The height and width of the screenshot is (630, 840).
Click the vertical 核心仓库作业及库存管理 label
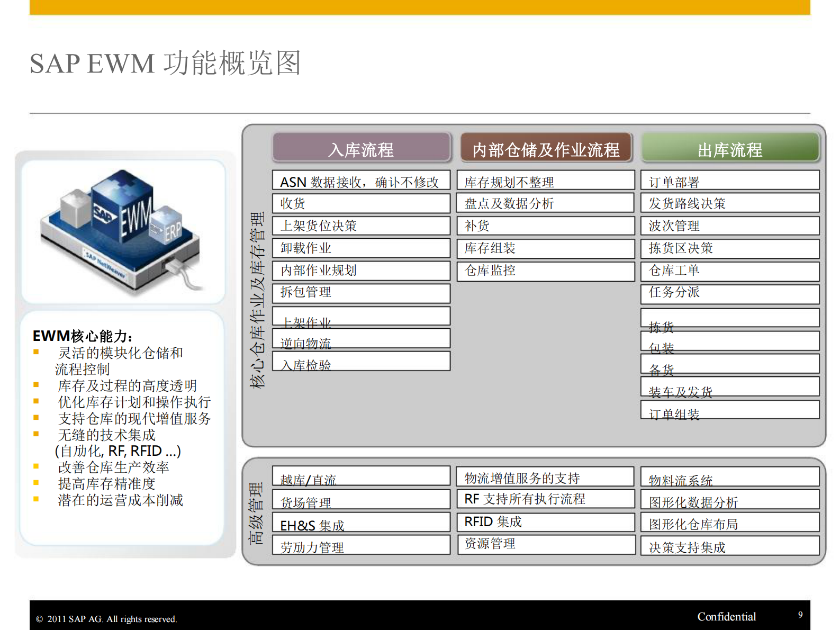point(257,300)
